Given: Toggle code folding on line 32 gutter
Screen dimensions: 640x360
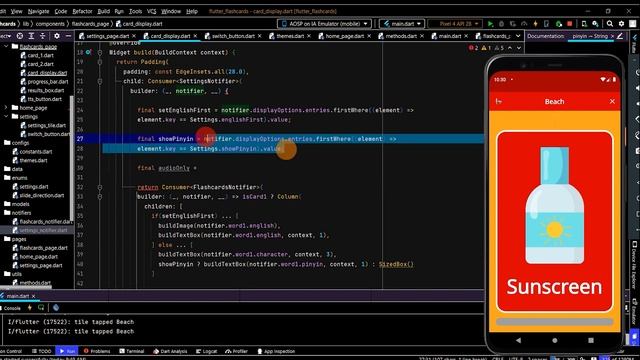Looking at the screenshot, I should [100, 187].
